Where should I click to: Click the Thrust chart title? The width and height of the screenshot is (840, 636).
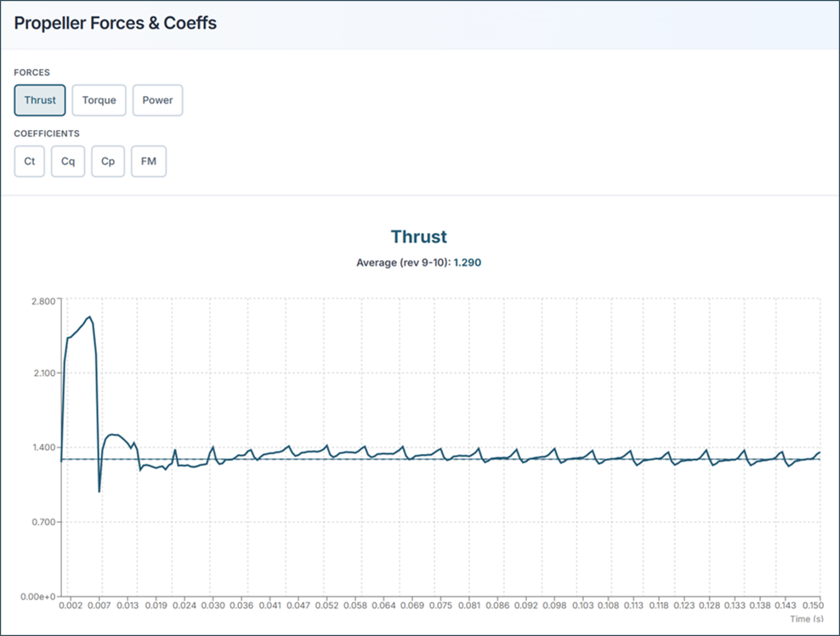coord(418,236)
